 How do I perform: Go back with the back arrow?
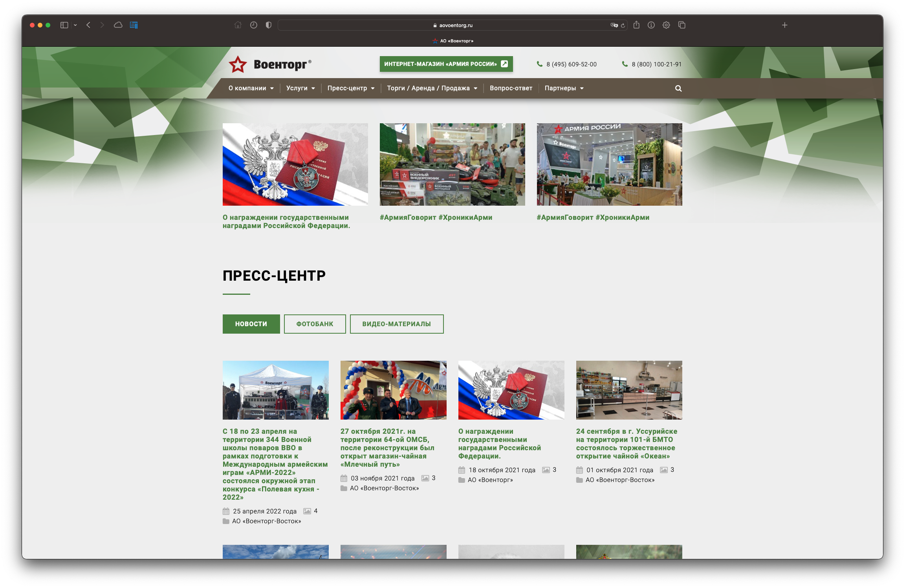pos(88,25)
